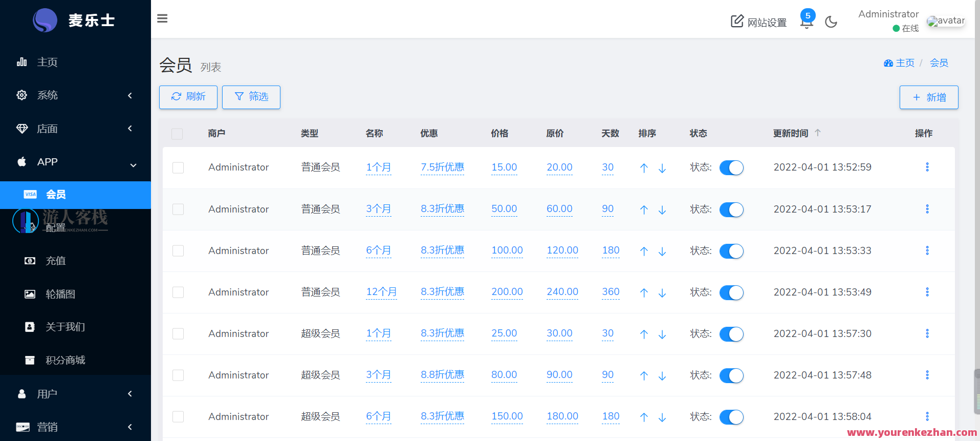Viewport: 980px width, 441px height.
Task: Open 网站设置 edit icon
Action: (x=737, y=22)
